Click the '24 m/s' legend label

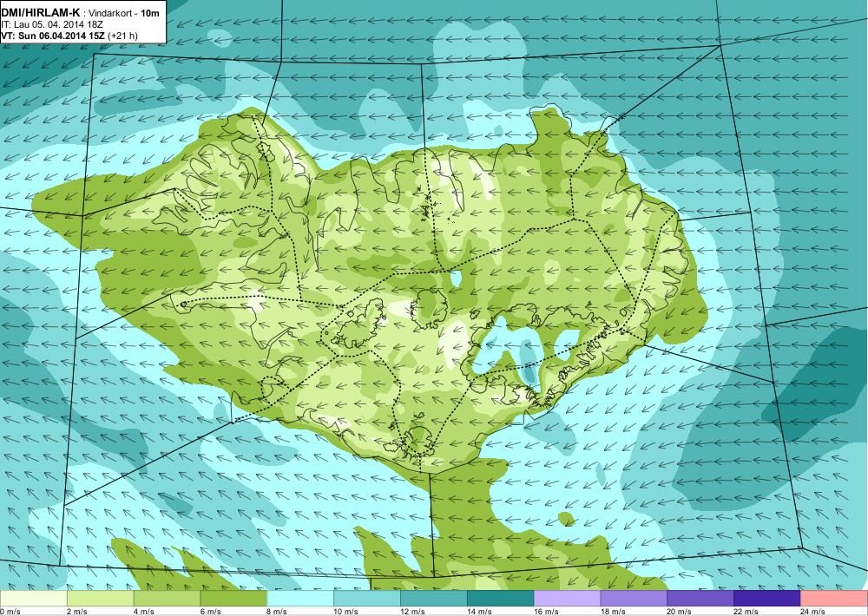(812, 612)
